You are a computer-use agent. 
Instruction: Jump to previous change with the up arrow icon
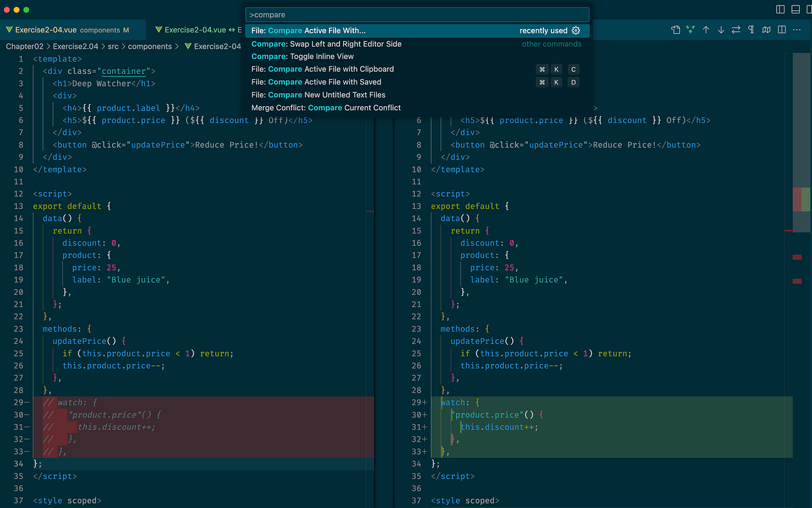click(706, 30)
